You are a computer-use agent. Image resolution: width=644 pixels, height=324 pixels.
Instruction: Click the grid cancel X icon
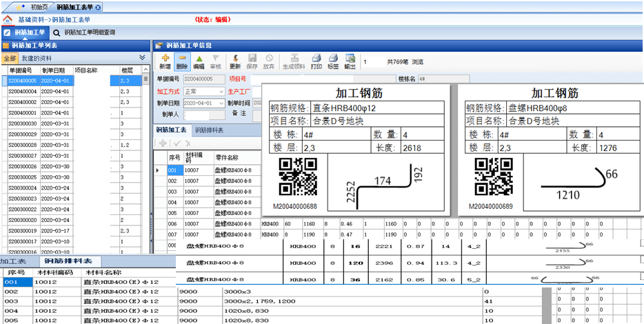tap(188, 143)
